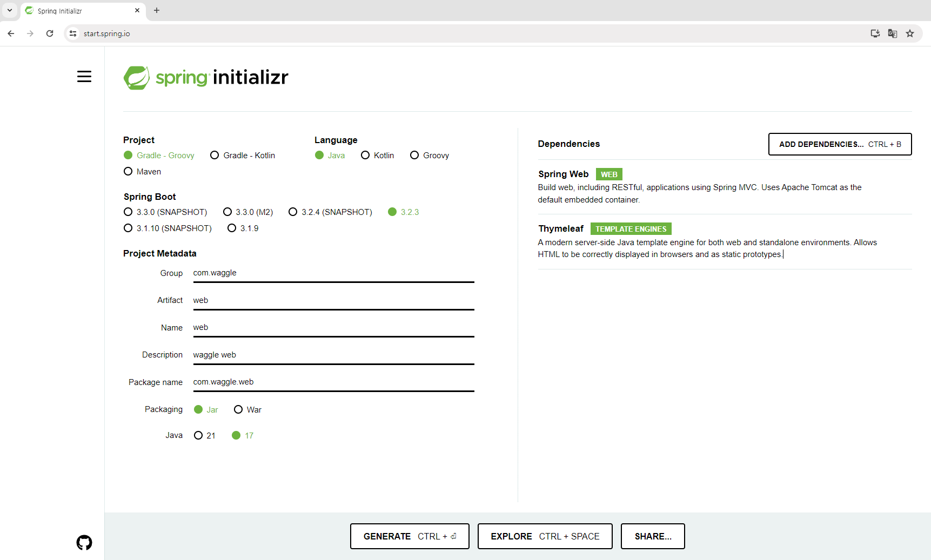The height and width of the screenshot is (560, 931).
Task: Bookmark this page with star icon
Action: pyautogui.click(x=910, y=33)
